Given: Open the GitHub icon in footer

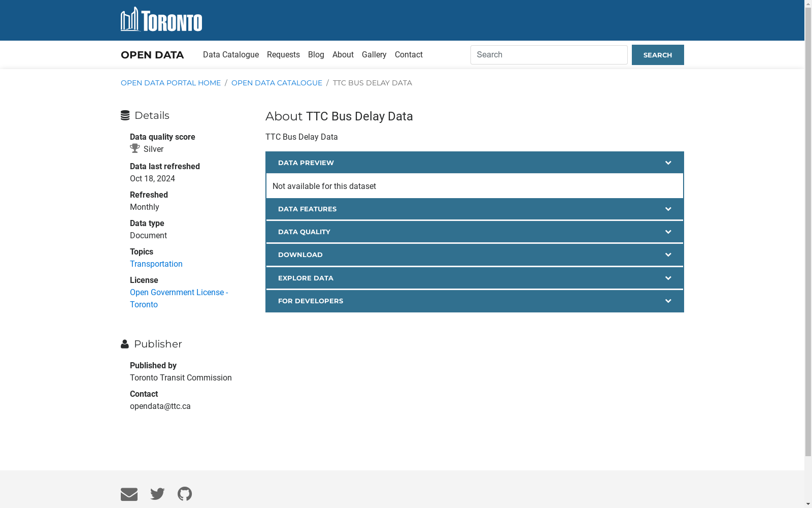Looking at the screenshot, I should pos(185,494).
